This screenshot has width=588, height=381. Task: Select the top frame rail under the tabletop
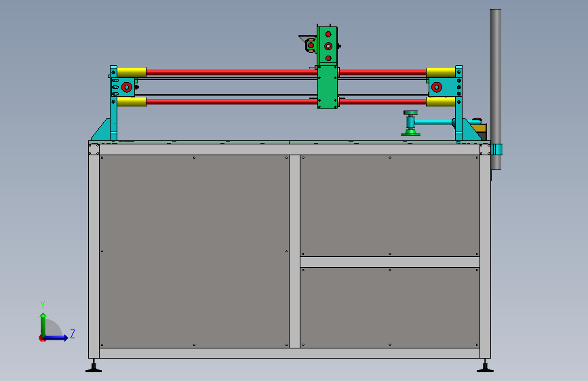(x=290, y=150)
